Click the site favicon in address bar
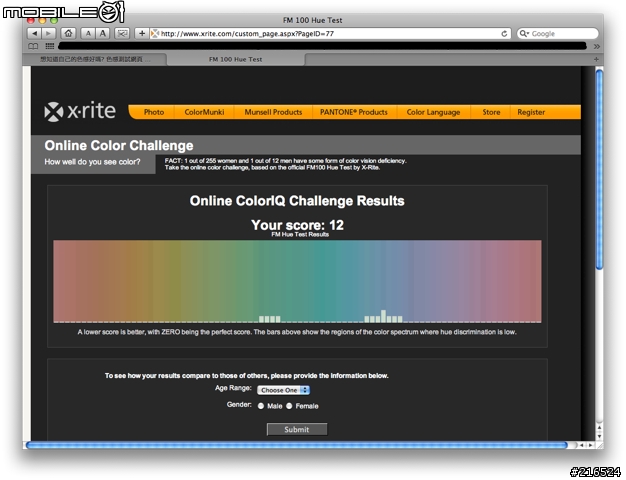This screenshot has height=480, width=626. pyautogui.click(x=155, y=34)
